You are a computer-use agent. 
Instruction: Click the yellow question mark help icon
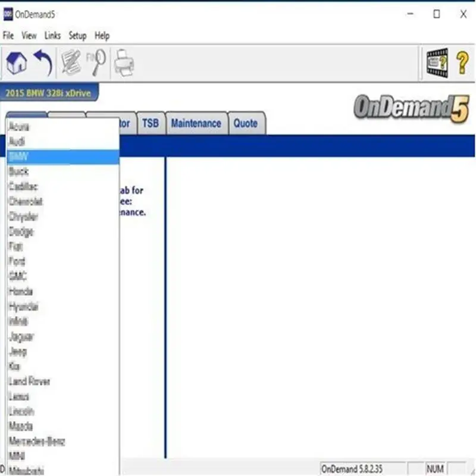[462, 63]
